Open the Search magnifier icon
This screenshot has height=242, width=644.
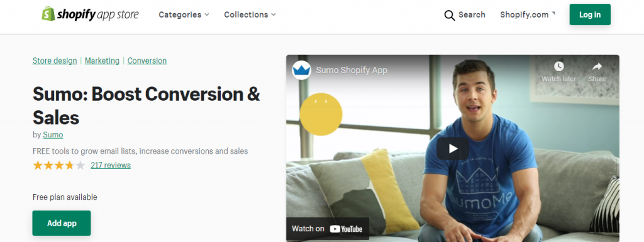pyautogui.click(x=450, y=15)
